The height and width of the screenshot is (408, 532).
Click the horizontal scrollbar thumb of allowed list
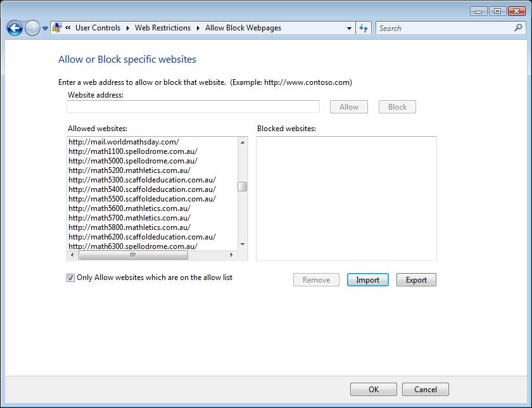133,255
